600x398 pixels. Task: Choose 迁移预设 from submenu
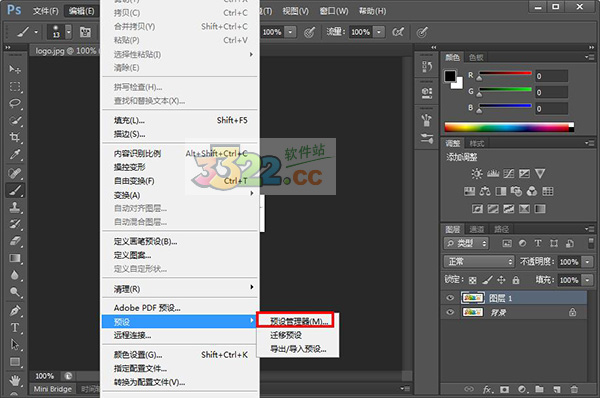(298, 335)
